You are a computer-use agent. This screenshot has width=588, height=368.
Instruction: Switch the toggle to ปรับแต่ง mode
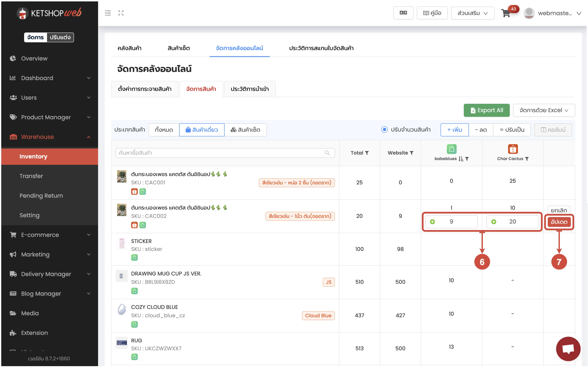pyautogui.click(x=60, y=37)
